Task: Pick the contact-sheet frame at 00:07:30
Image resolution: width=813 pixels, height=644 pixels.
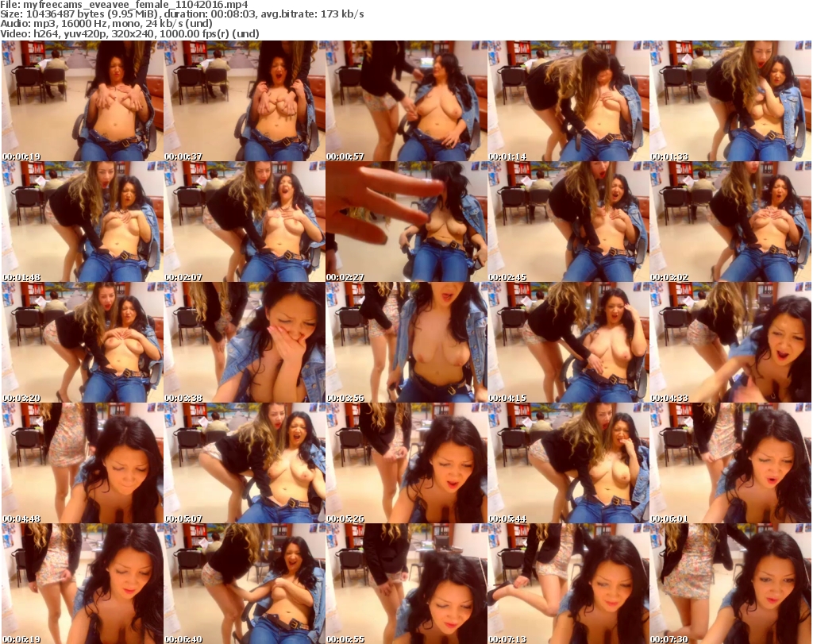Action: pyautogui.click(x=730, y=584)
